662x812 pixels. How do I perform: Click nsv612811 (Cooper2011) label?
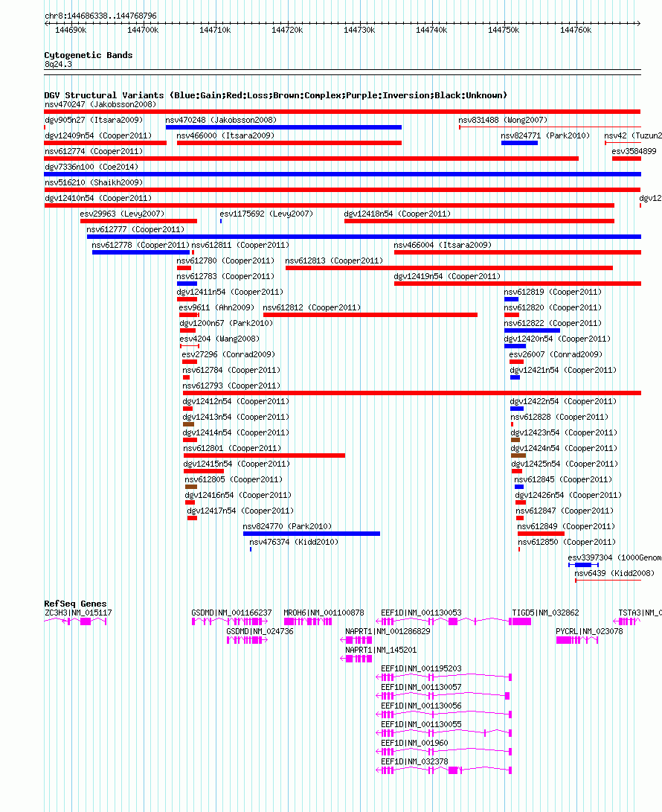click(240, 245)
